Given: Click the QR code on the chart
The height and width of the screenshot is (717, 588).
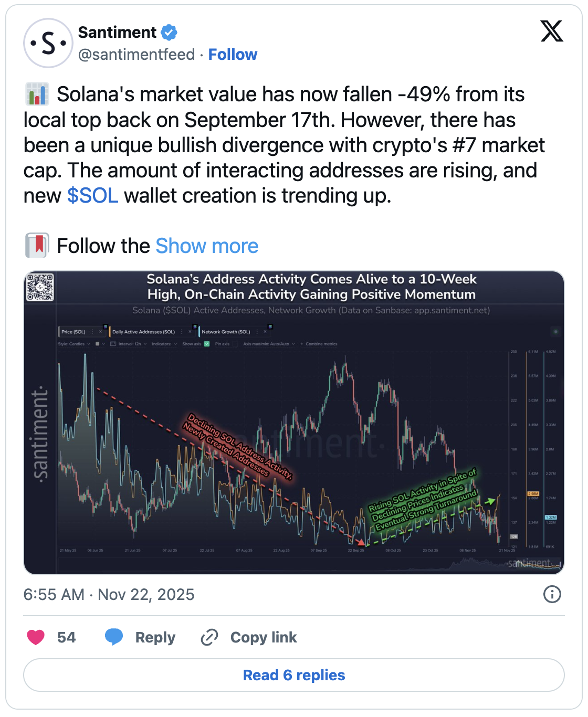Looking at the screenshot, I should [40, 287].
